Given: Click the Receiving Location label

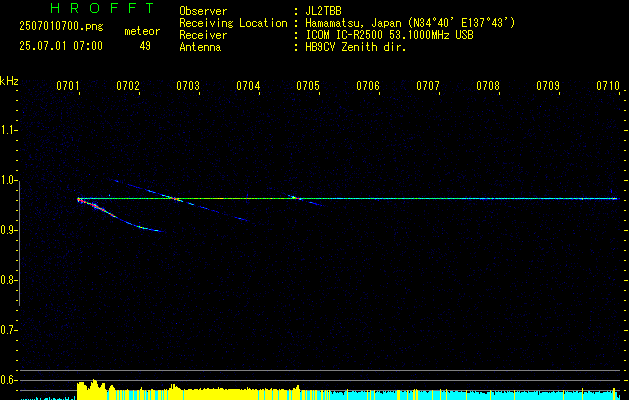Looking at the screenshot, I should 233,23.
